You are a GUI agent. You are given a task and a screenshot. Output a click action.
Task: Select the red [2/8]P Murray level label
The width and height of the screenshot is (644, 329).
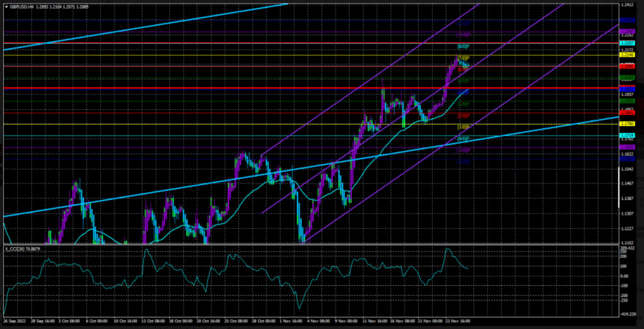(x=463, y=116)
